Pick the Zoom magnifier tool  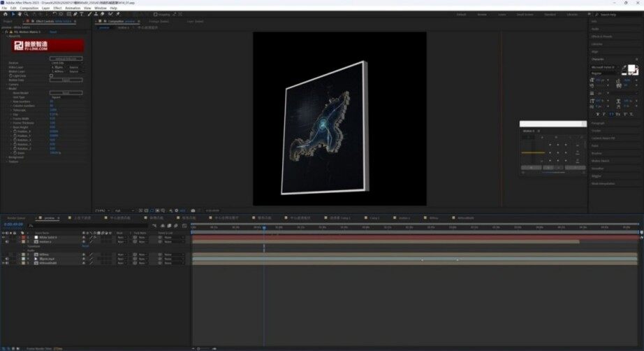tap(26, 14)
